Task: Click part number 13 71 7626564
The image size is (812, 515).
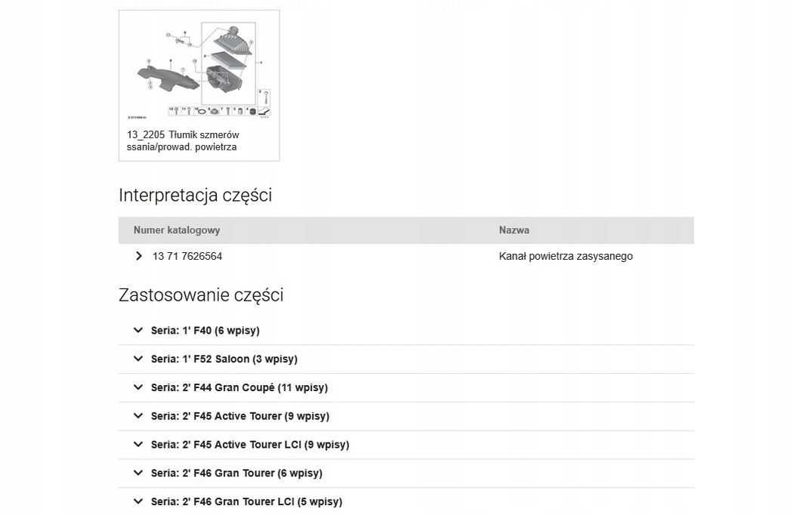Action: pyautogui.click(x=187, y=256)
